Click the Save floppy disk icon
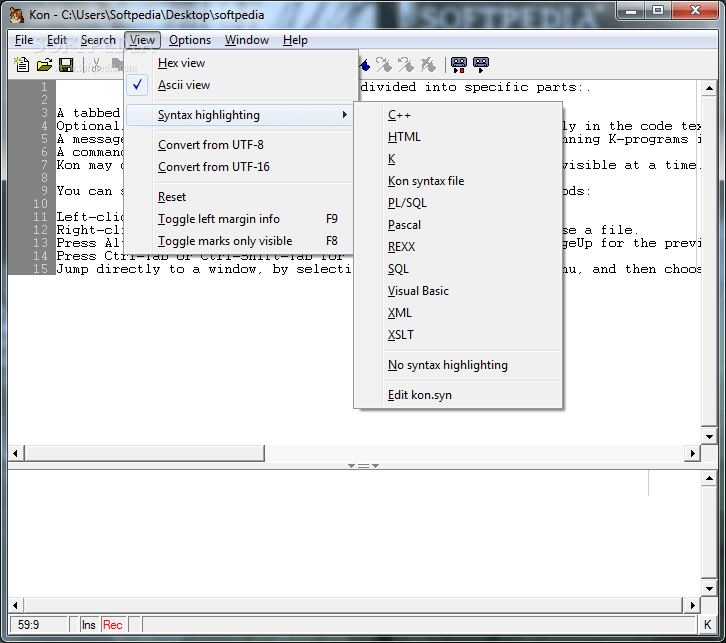726x643 pixels. point(66,65)
